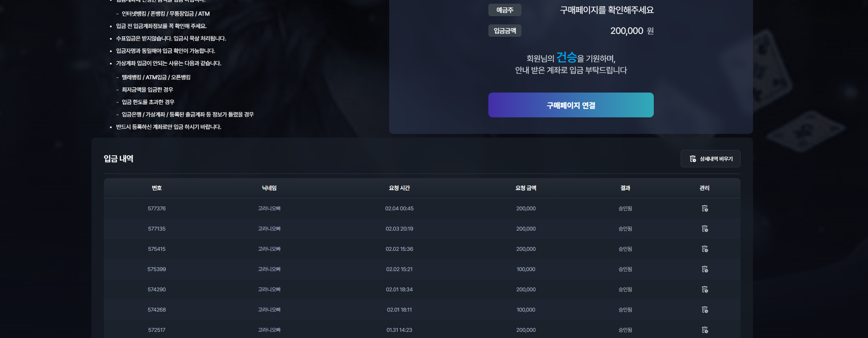Select the 요청 금액 column header
Image resolution: width=868 pixels, height=338 pixels.
pyautogui.click(x=526, y=188)
